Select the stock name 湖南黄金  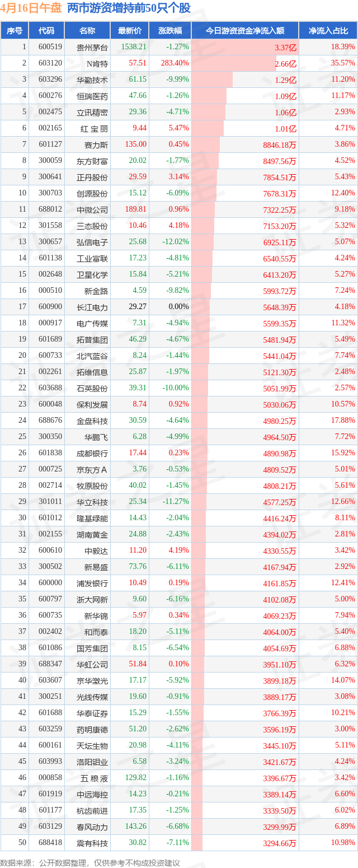tap(92, 534)
